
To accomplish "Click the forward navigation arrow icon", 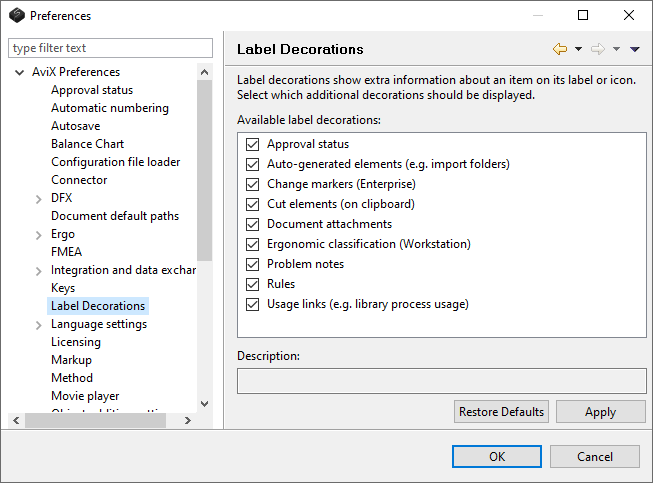I will 598,49.
